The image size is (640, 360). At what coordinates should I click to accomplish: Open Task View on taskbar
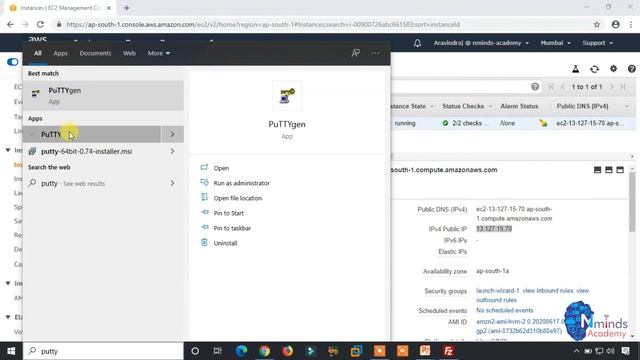[218, 351]
